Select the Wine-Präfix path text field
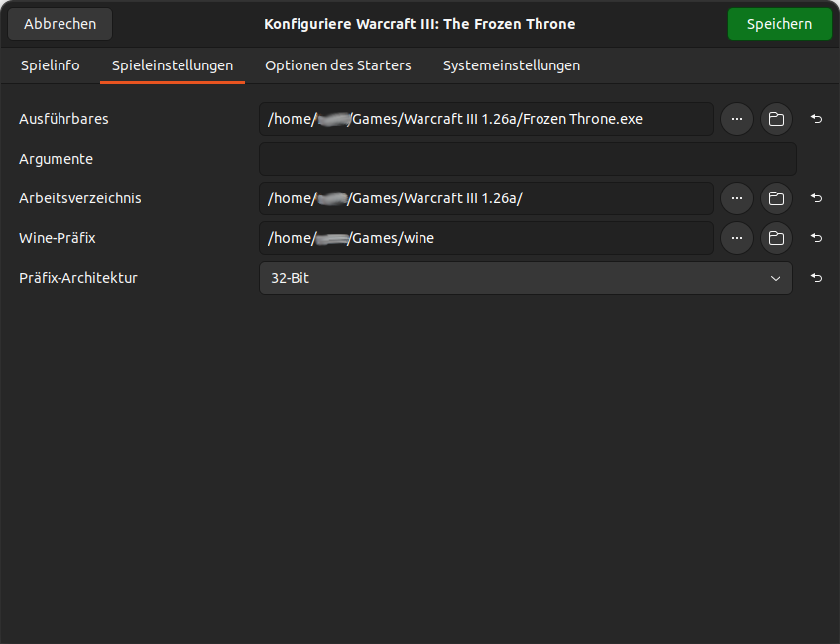The height and width of the screenshot is (644, 840). tap(486, 238)
